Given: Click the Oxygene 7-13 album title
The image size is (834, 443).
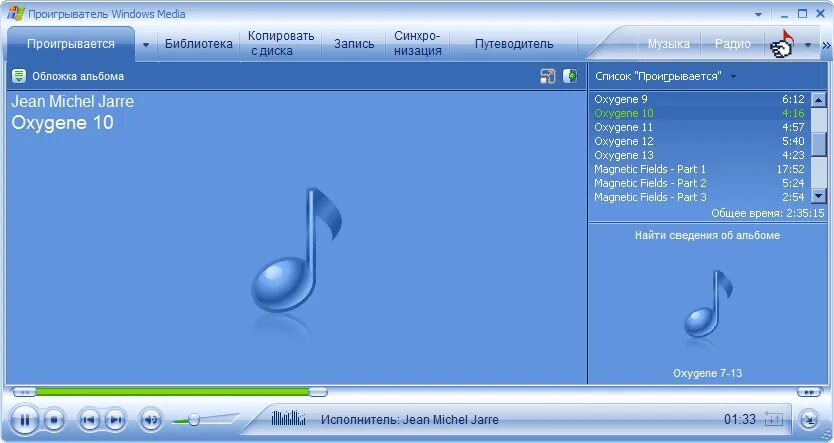Looking at the screenshot, I should tap(707, 373).
